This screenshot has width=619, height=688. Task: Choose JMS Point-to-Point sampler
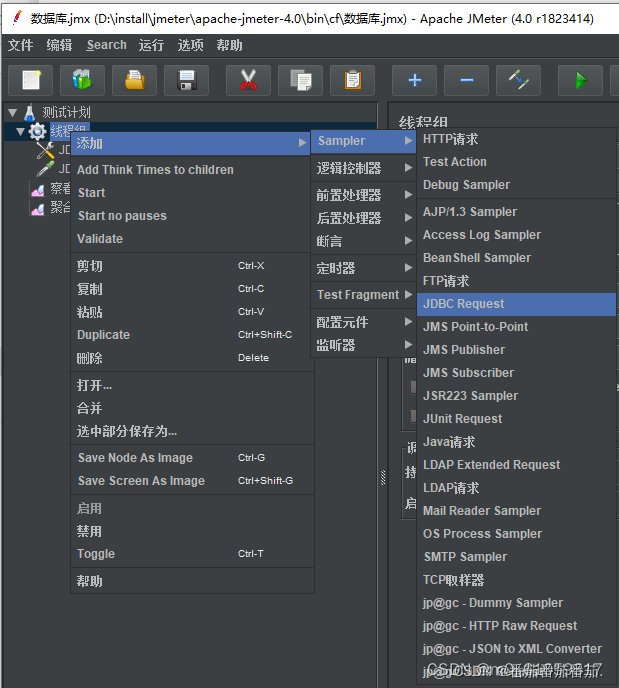(x=516, y=327)
